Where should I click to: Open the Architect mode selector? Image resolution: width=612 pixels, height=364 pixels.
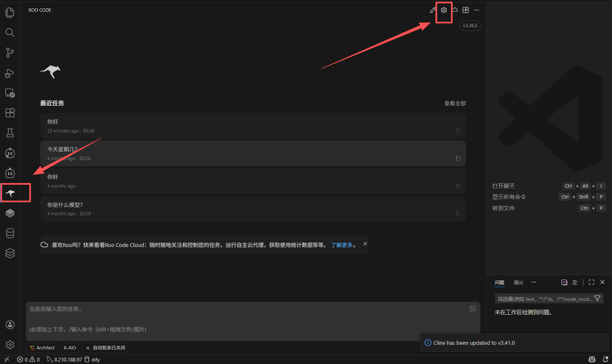tap(41, 347)
